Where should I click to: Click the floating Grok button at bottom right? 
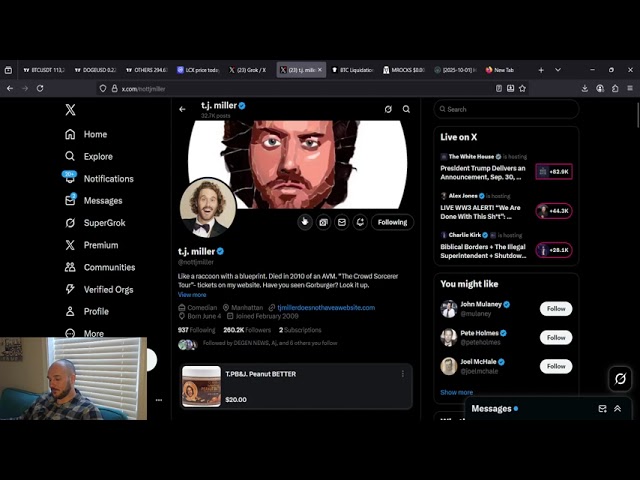click(620, 379)
